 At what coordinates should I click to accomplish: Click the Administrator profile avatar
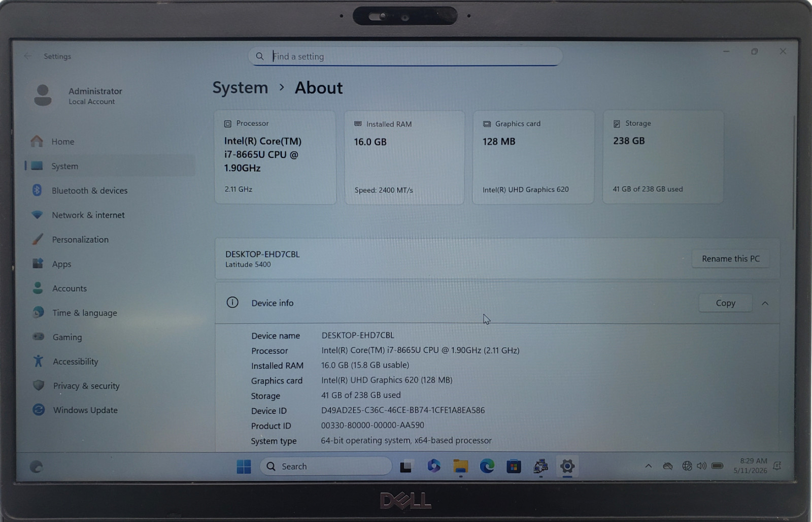(43, 95)
